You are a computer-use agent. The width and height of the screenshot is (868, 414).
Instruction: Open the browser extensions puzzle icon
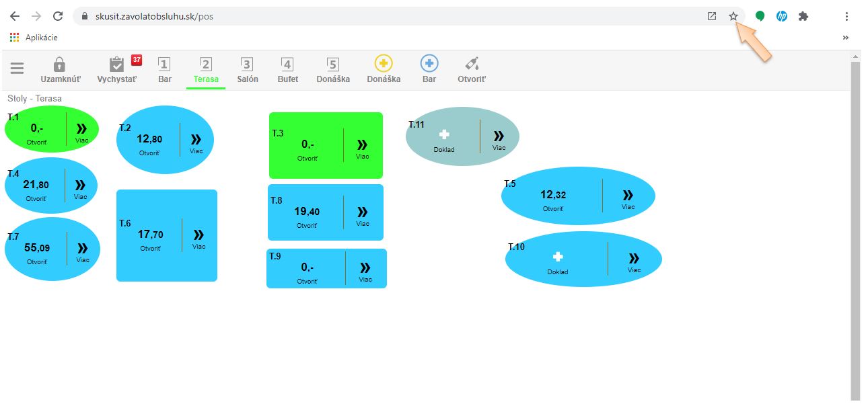tap(803, 16)
